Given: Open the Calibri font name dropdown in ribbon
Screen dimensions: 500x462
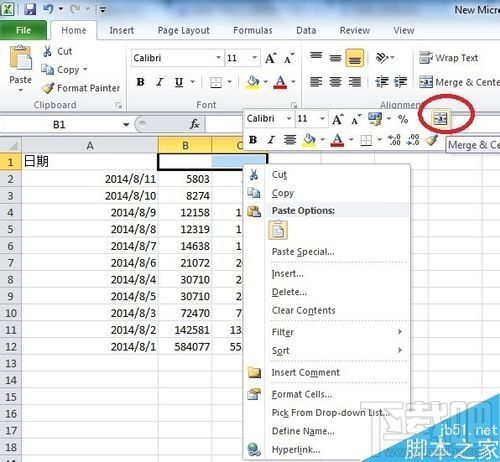Looking at the screenshot, I should 218,58.
